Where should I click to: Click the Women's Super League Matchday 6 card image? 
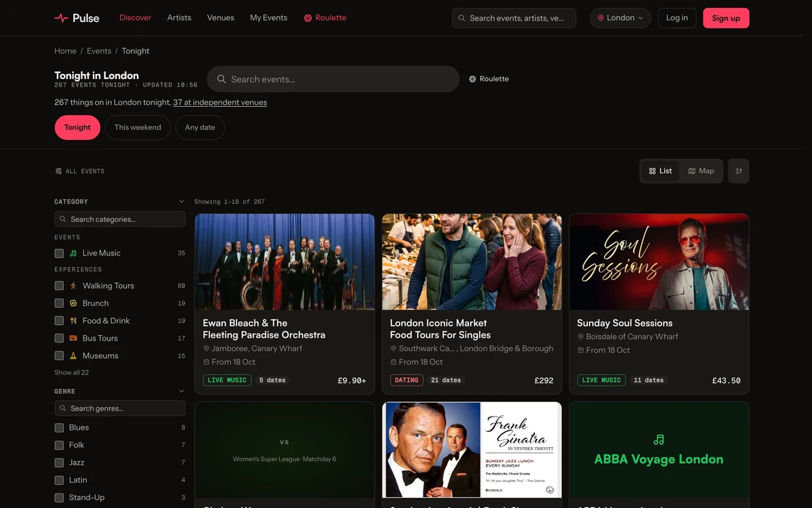[x=285, y=450]
